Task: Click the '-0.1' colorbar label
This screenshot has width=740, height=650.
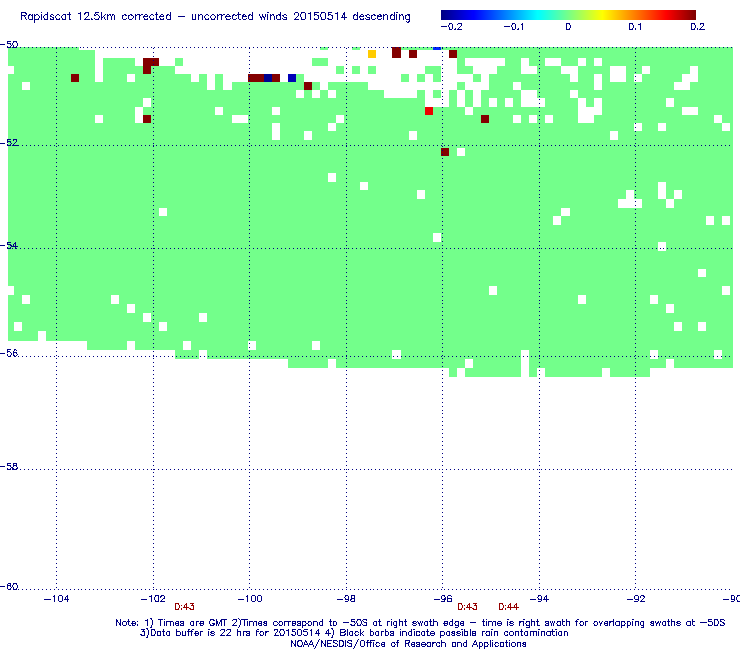Action: coord(514,27)
